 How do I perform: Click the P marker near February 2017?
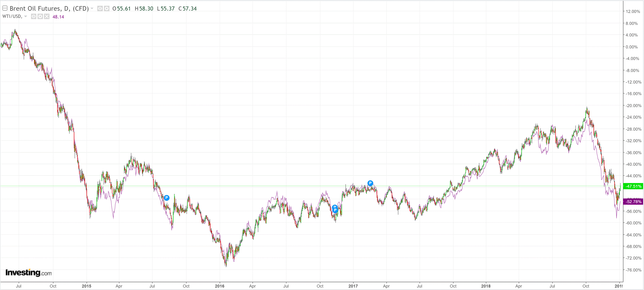tap(370, 183)
